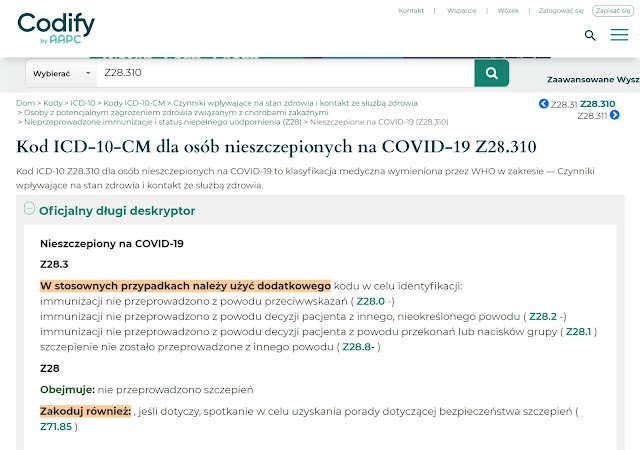Image resolution: width=640 pixels, height=450 pixels.
Task: Open the header search magnifier icon
Action: click(x=590, y=36)
